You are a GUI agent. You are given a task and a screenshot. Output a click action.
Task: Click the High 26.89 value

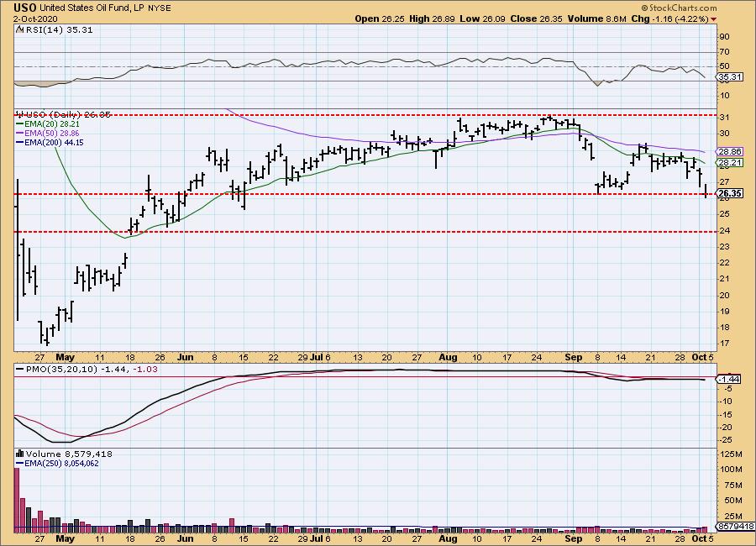click(x=432, y=18)
